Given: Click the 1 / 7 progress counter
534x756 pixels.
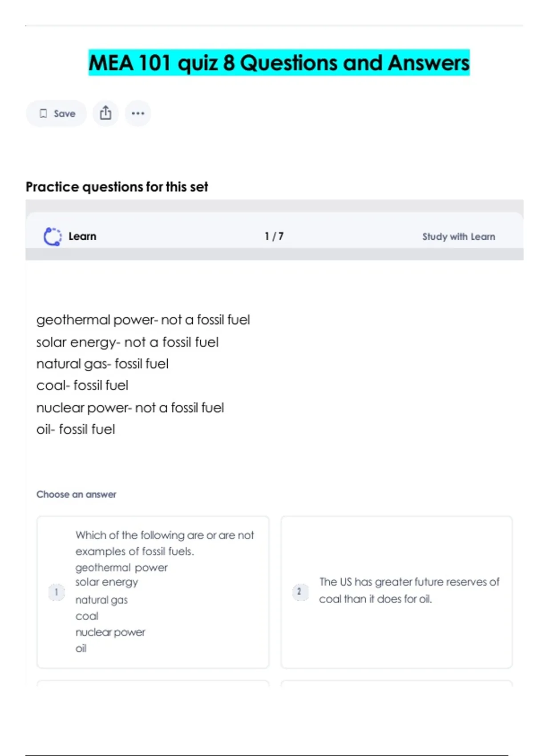Looking at the screenshot, I should point(274,236).
